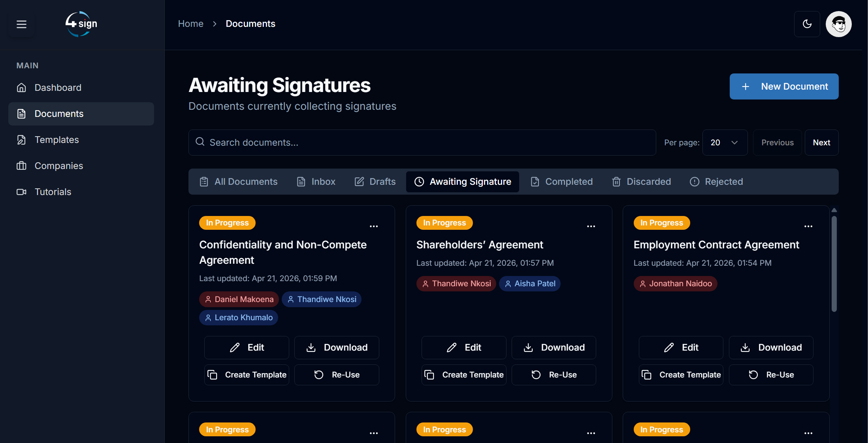Click the Lerato Khumalo signer chip
Viewport: 868px width, 443px height.
239,317
